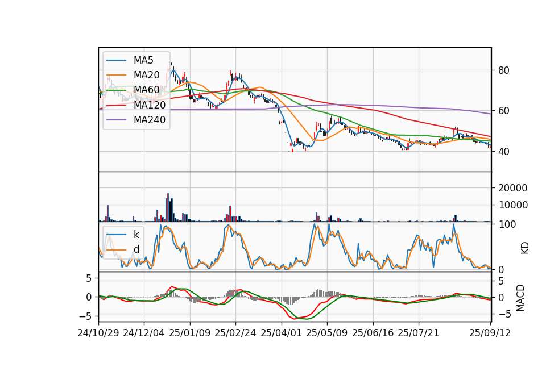The width and height of the screenshot is (546, 392).
Task: Click the KD axis title
Action: pyautogui.click(x=525, y=248)
